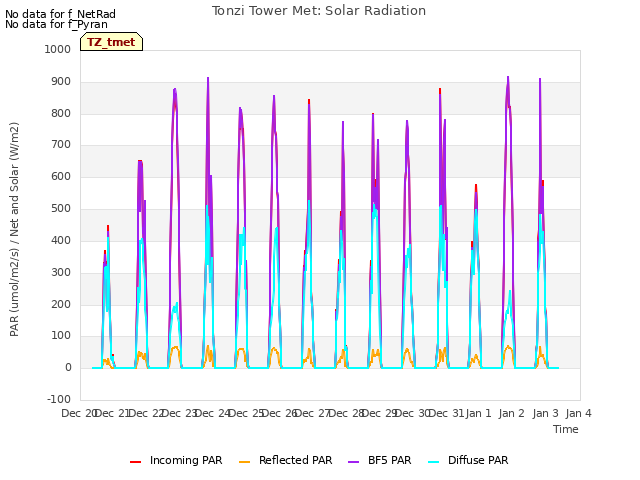Click the Diffuse PAR cyan legend swatch
Image resolution: width=640 pixels, height=480 pixels.
click(x=434, y=462)
